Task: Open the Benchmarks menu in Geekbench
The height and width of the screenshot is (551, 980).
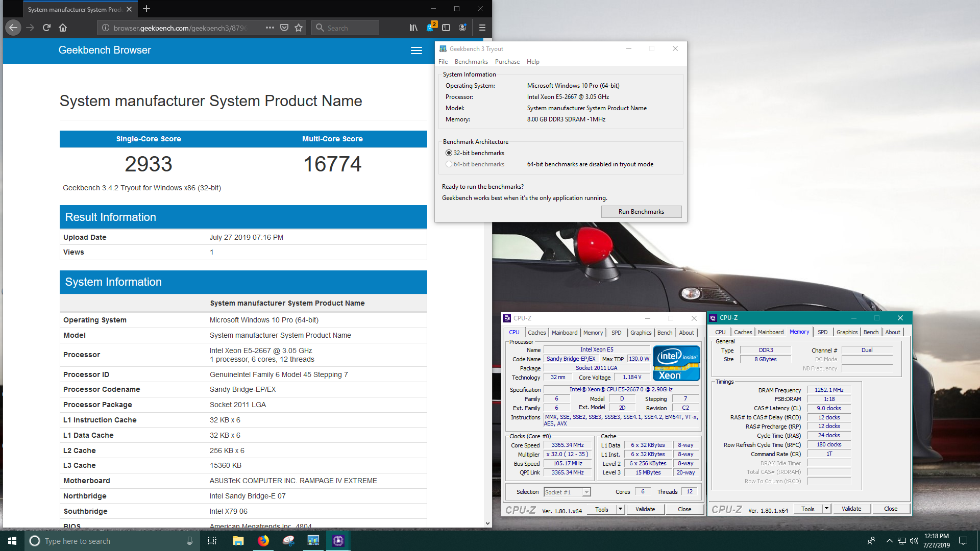Action: click(x=471, y=62)
